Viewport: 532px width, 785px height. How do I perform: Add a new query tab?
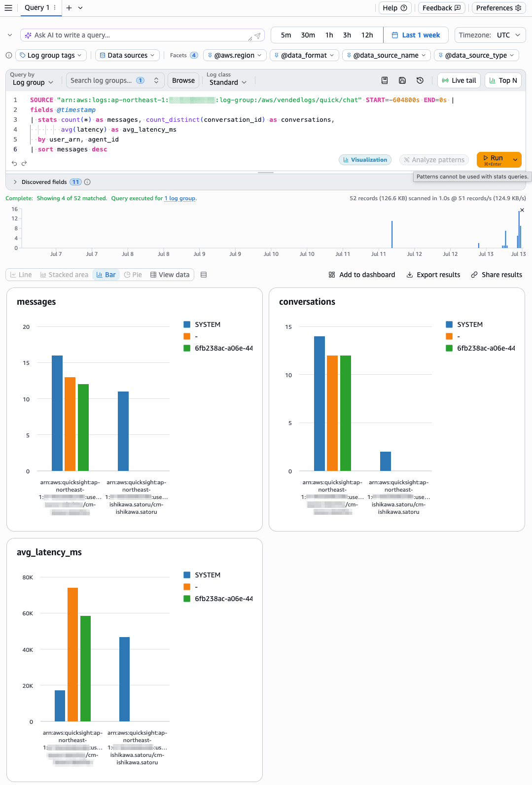click(x=69, y=8)
